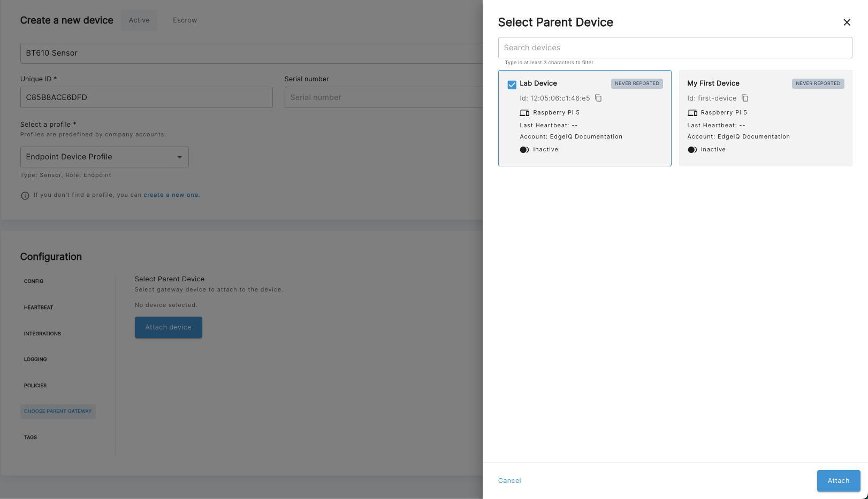The height and width of the screenshot is (499, 868).
Task: Click the Unique ID input field
Action: (x=147, y=97)
